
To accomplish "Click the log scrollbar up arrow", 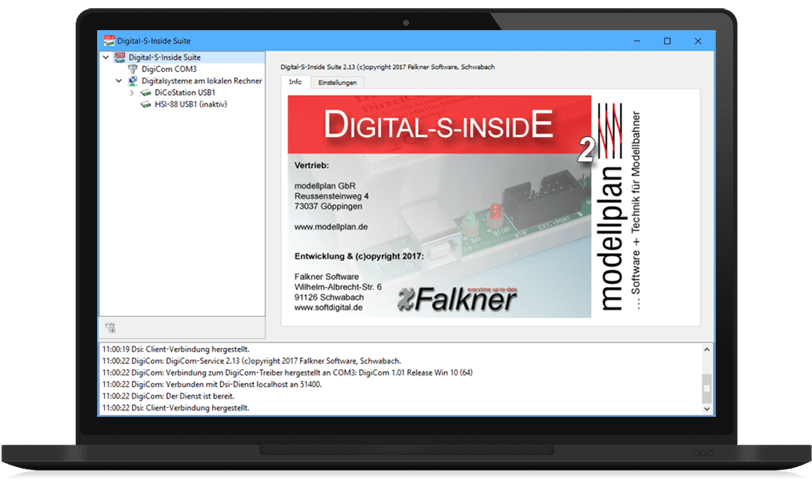I will 706,350.
